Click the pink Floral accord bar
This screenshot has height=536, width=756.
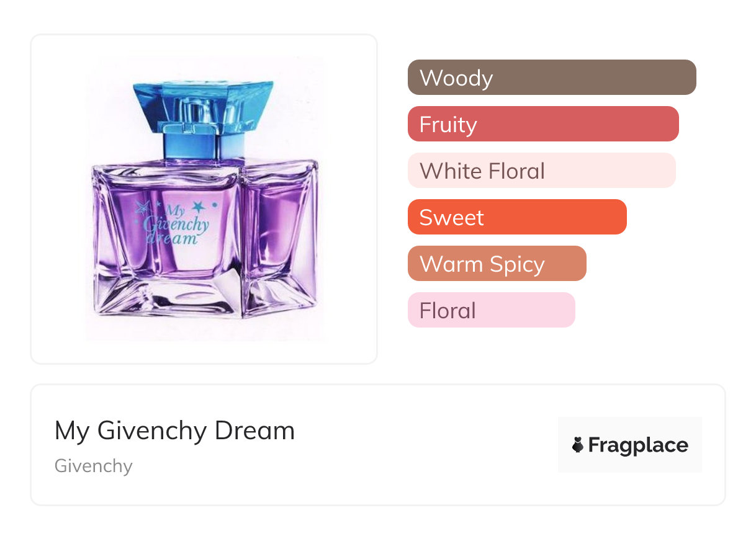click(491, 310)
